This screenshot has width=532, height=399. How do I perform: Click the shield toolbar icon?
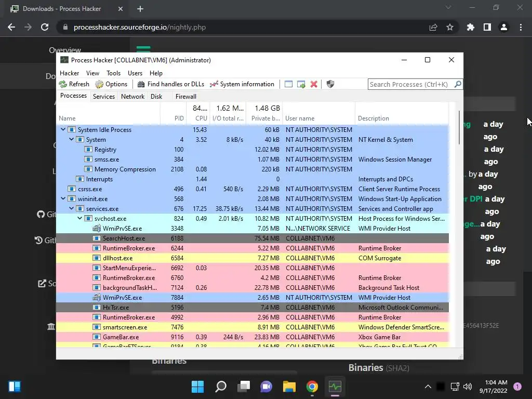330,84
